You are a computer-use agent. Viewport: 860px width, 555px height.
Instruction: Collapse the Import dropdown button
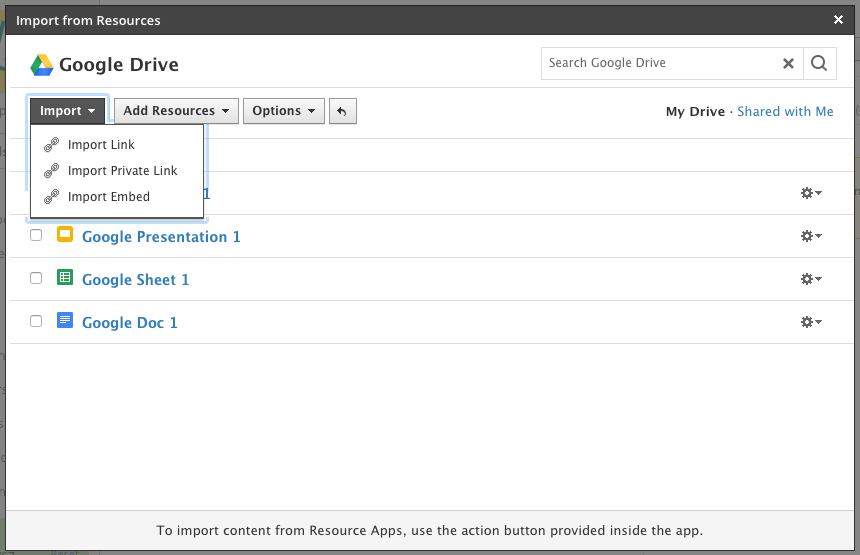tap(67, 111)
